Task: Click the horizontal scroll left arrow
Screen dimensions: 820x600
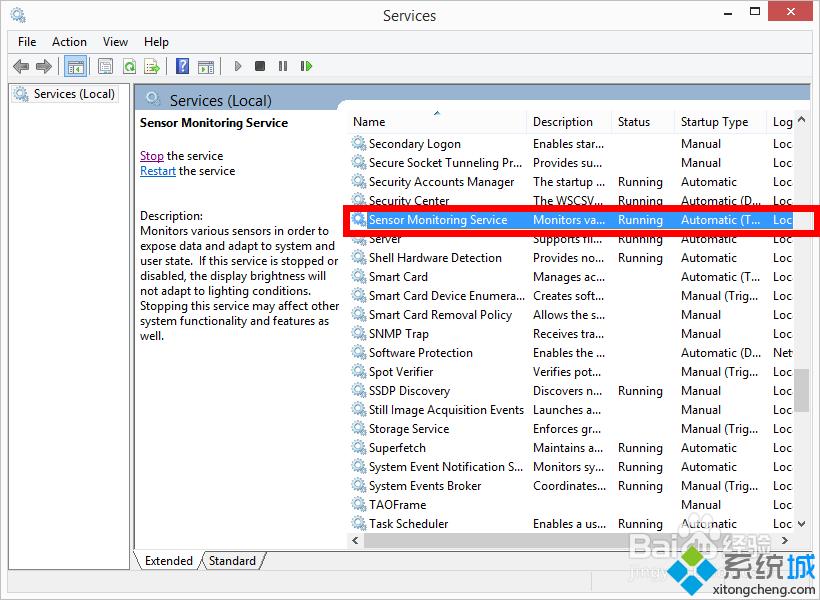Action: tap(356, 540)
